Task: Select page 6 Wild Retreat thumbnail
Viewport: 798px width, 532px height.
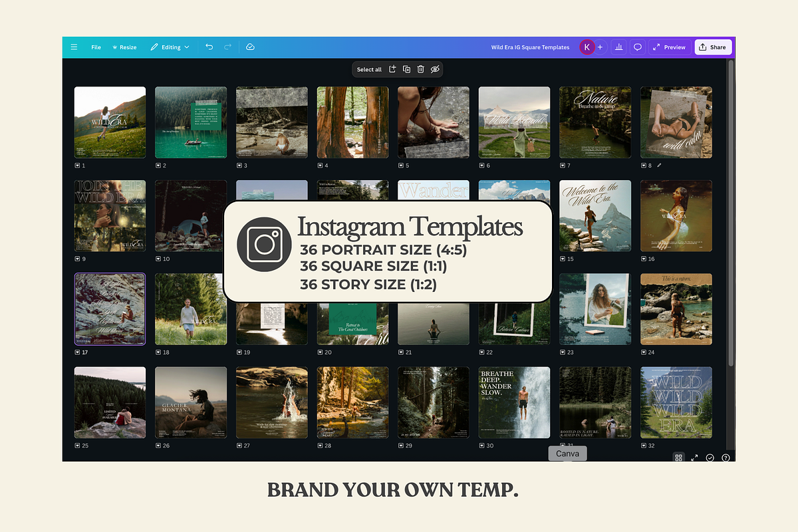Action: (515, 122)
